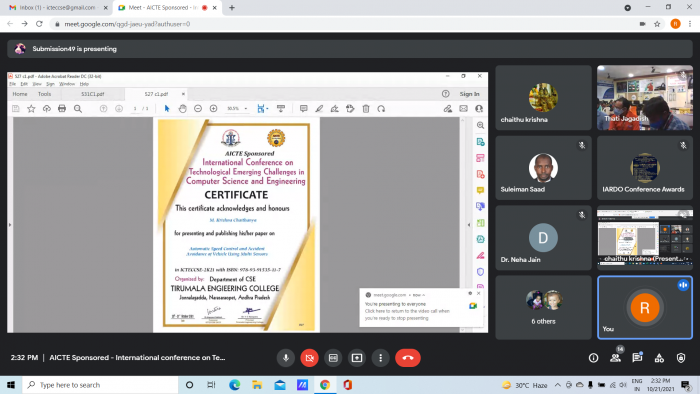This screenshot has height=394, width=700.
Task: Open activities shapes icon
Action: coord(659,358)
